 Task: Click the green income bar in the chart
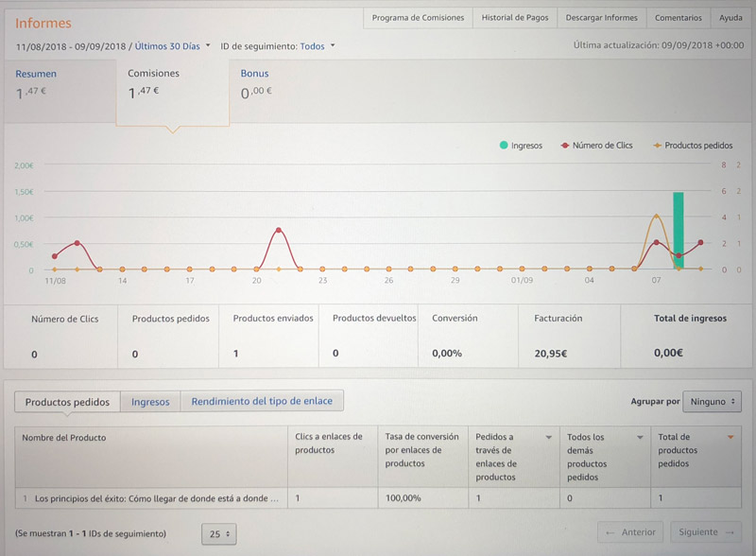tap(678, 230)
